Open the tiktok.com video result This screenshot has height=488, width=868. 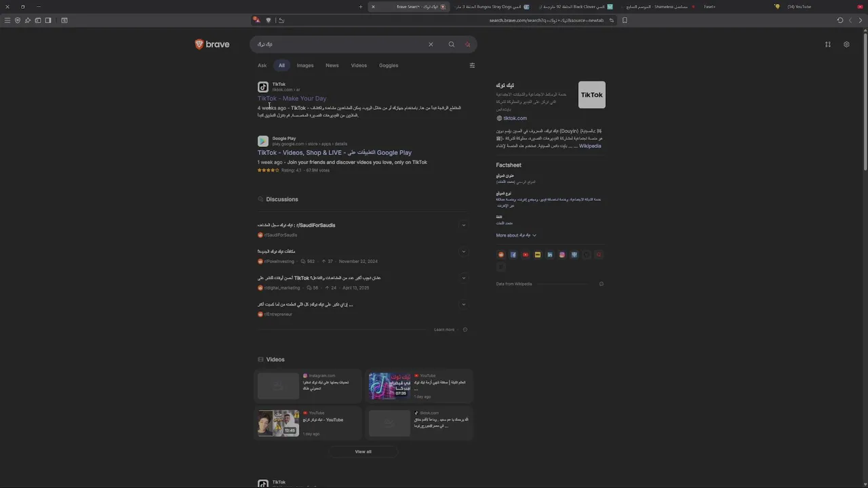pyautogui.click(x=419, y=423)
